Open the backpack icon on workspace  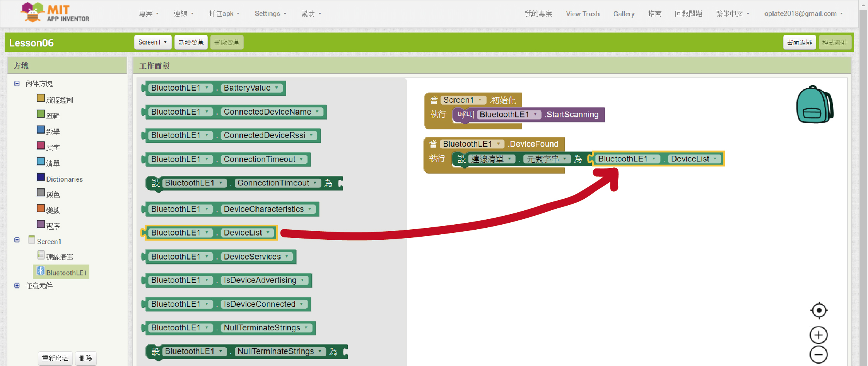coord(814,105)
